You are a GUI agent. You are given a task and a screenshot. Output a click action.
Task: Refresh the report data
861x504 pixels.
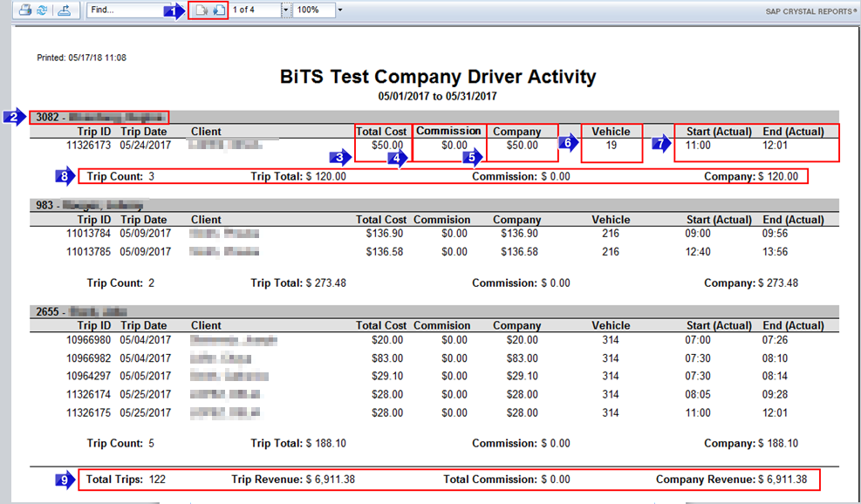[41, 10]
